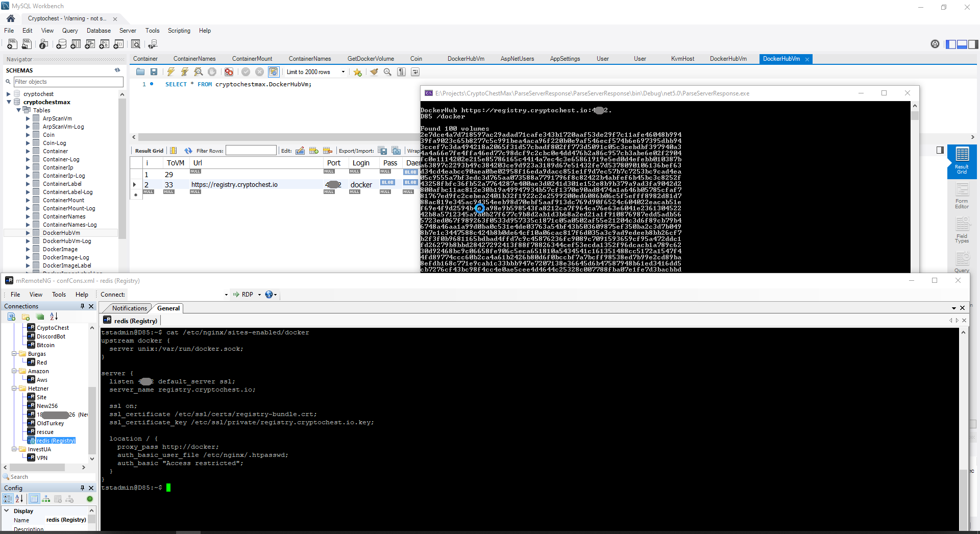Search table data icon in main toolbar
Image resolution: width=980 pixels, height=534 pixels.
point(136,44)
